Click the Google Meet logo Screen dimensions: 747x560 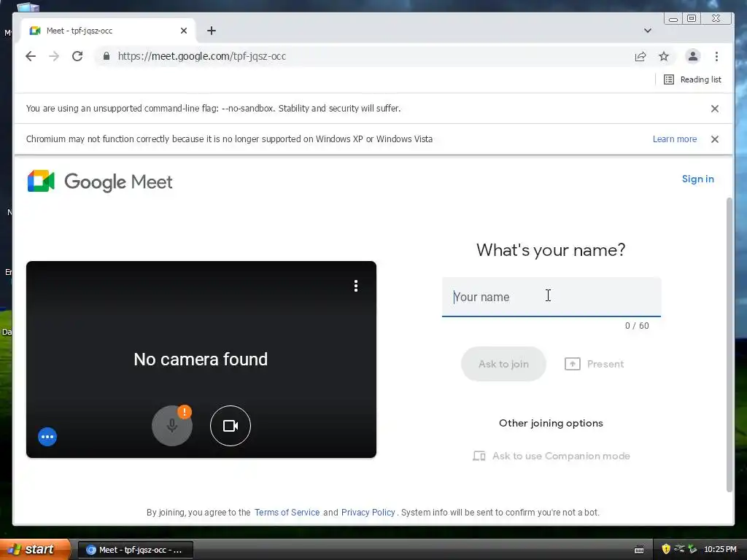(100, 182)
